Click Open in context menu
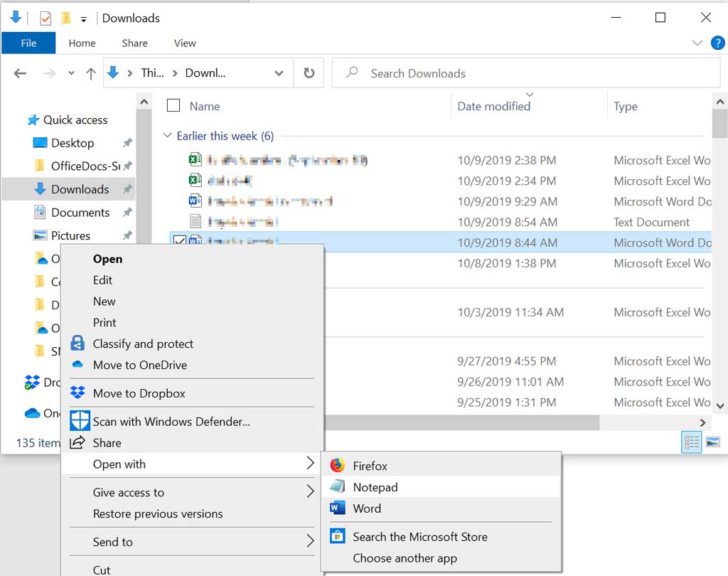The height and width of the screenshot is (576, 728). (x=192, y=259)
